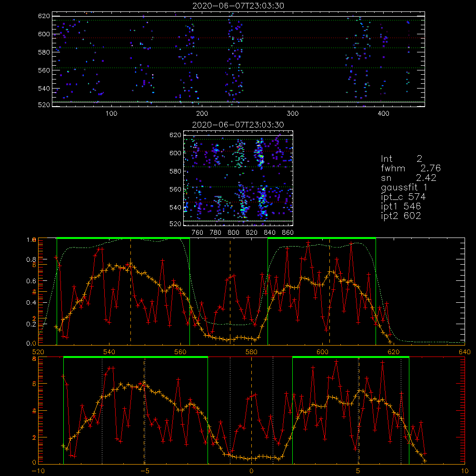Click the timestamp title above the wide top plot
This screenshot has width=476, height=476.
coord(238,6)
